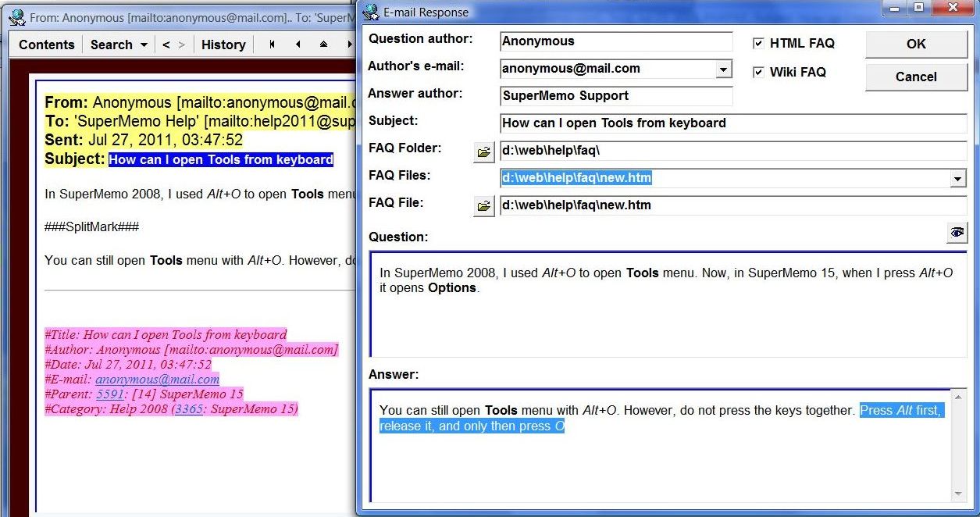Viewport: 980px width, 517px height.
Task: Click the FAQ File path field
Action: 733,205
